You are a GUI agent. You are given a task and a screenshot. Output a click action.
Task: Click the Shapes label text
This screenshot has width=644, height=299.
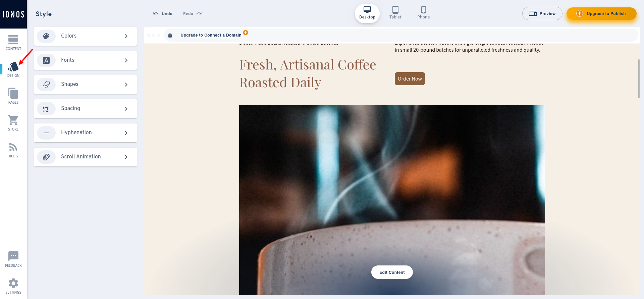70,84
